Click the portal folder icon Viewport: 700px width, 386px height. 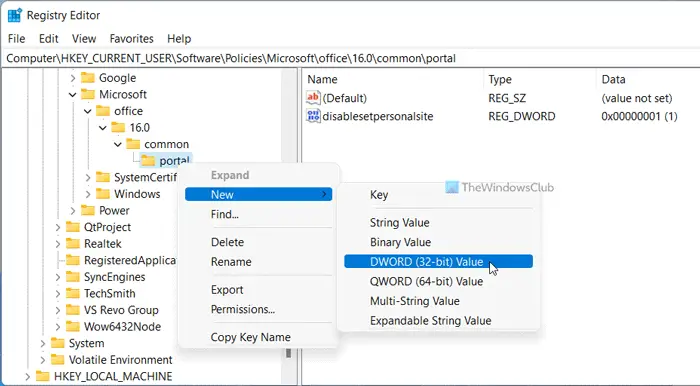click(148, 161)
